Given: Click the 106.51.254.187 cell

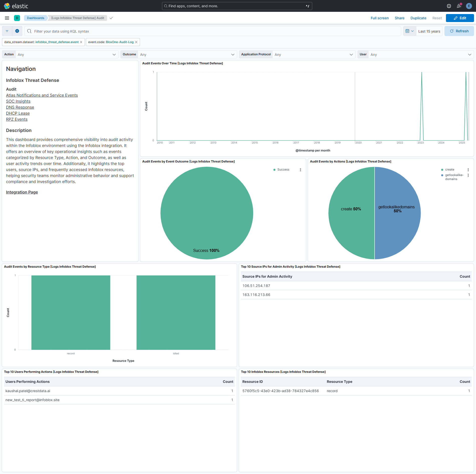Looking at the screenshot, I should pos(256,286).
